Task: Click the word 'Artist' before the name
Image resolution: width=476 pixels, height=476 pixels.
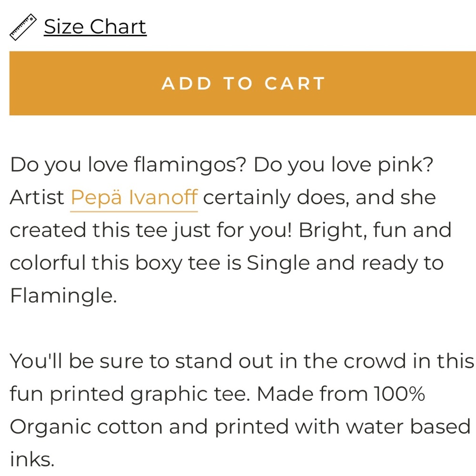Action: coord(37,198)
